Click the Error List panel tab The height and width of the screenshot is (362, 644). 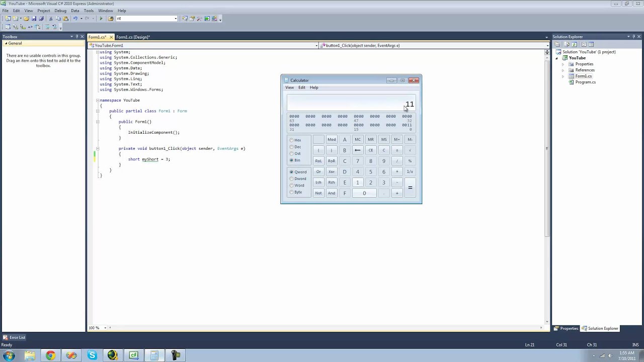(14, 338)
